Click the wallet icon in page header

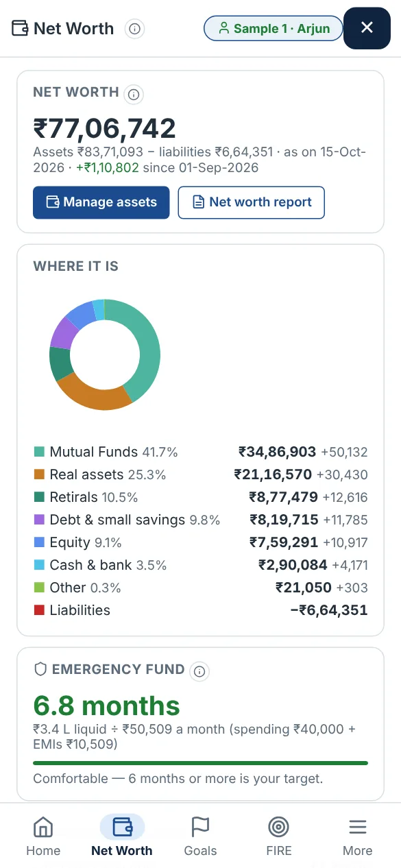click(20, 29)
